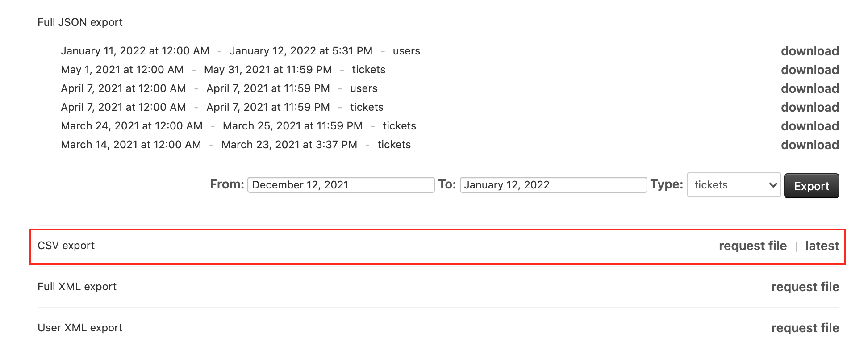Open the latest CSV export
Screen dimensions: 868x359
tap(822, 246)
